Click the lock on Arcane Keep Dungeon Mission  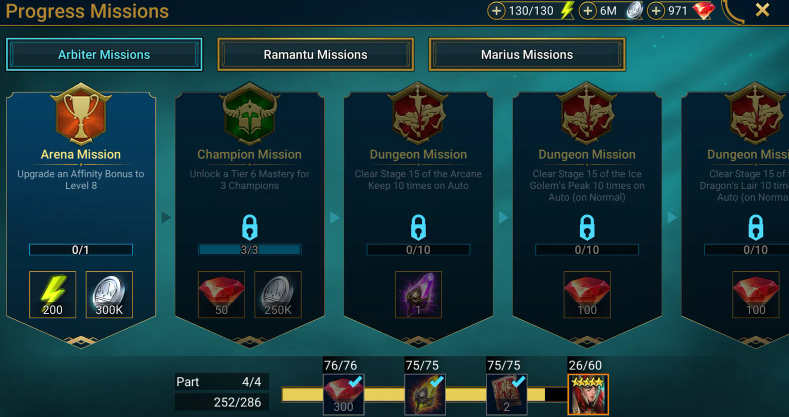(x=418, y=227)
